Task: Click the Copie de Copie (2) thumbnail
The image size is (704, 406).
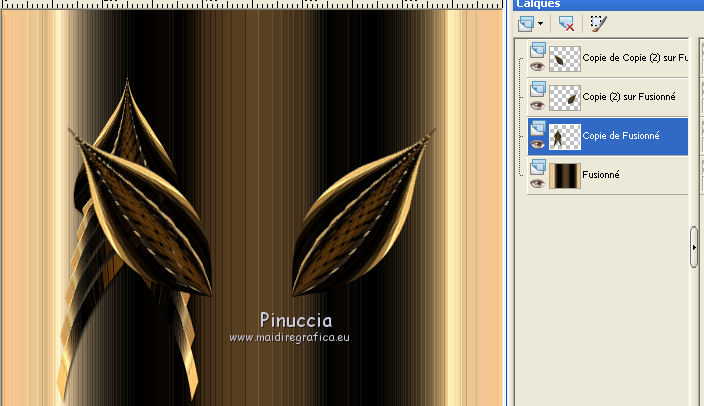Action: 565,58
